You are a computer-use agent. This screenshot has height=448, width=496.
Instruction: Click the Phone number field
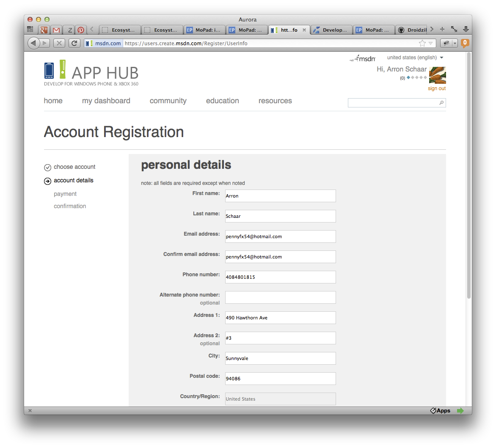pyautogui.click(x=280, y=277)
